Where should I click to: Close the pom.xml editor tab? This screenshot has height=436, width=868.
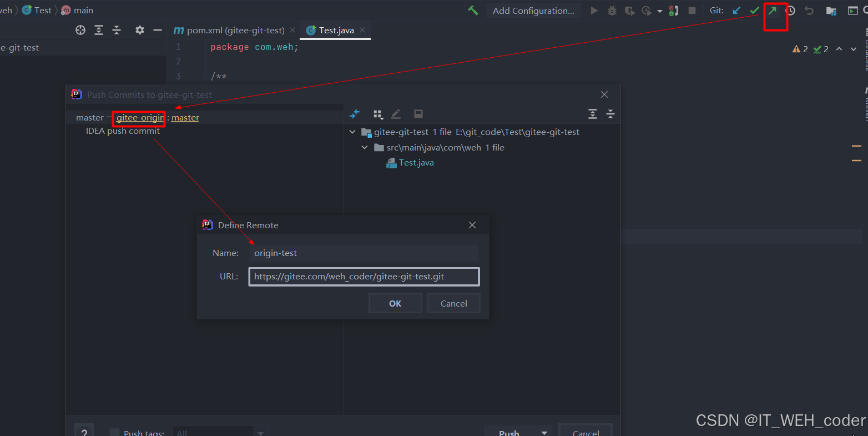click(x=292, y=30)
